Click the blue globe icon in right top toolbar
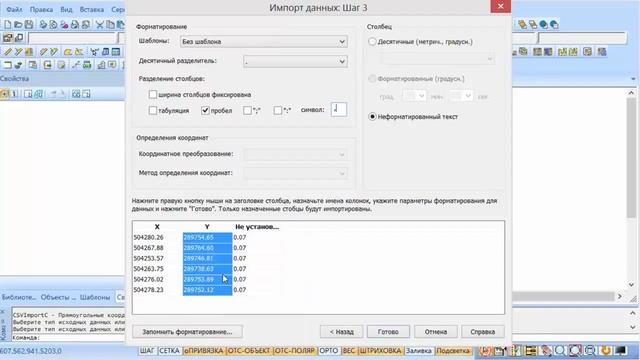This screenshot has width=640, height=360. coord(544,24)
